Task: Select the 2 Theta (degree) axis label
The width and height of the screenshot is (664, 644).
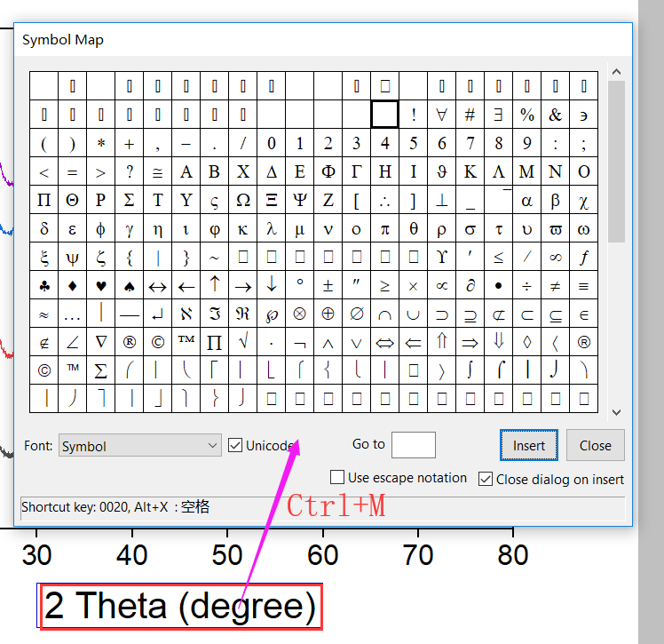Action: coord(180,606)
